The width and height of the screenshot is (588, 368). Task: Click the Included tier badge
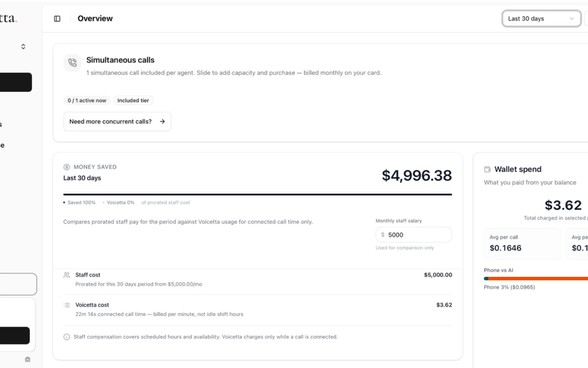(133, 100)
